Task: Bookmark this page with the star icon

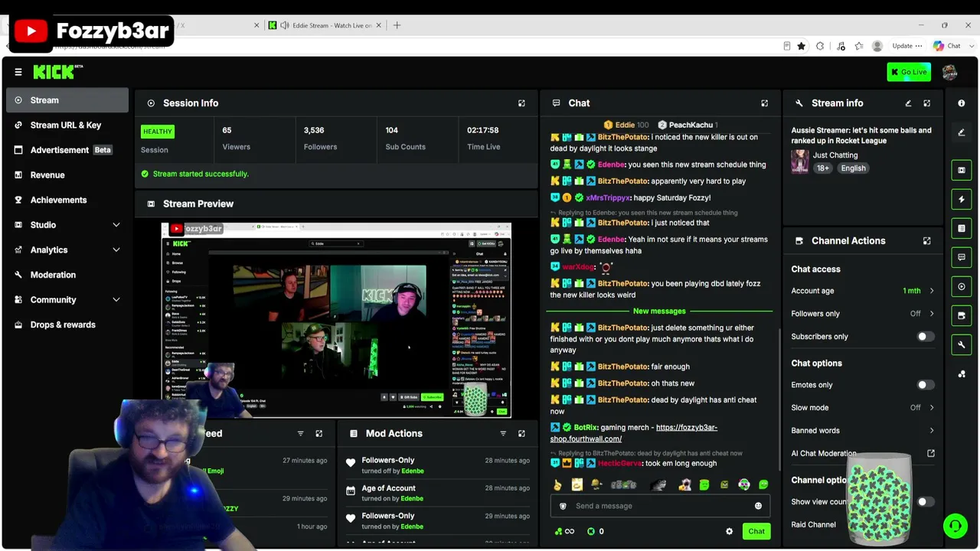Action: tap(801, 46)
